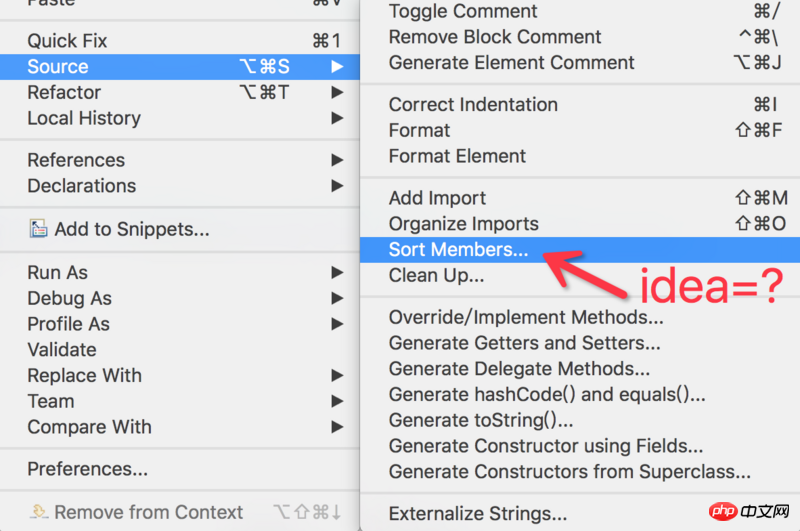Choose Generate Getters and Setters
The image size is (800, 531).
point(580,343)
